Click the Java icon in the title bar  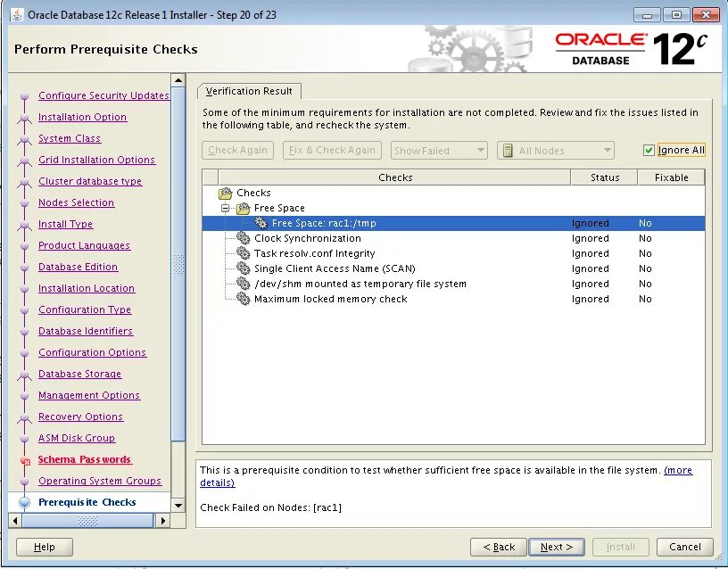click(x=17, y=14)
